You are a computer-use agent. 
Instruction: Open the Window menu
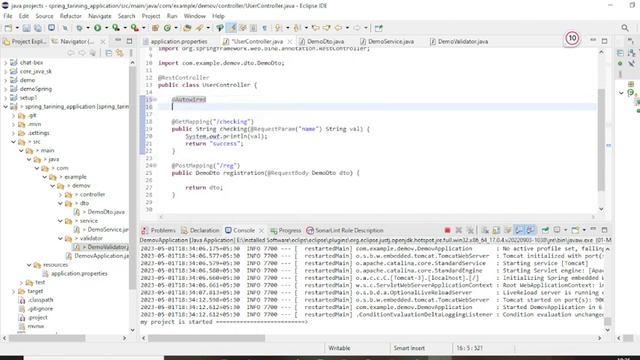point(194,16)
